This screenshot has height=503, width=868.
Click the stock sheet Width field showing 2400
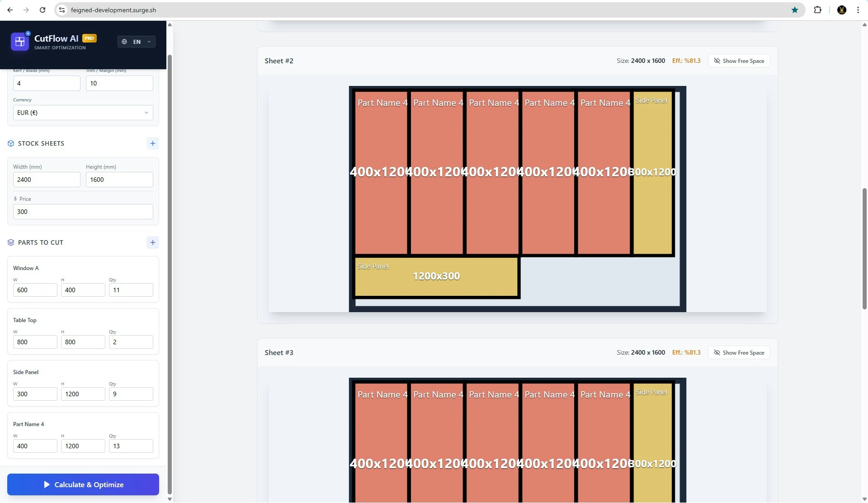click(47, 180)
